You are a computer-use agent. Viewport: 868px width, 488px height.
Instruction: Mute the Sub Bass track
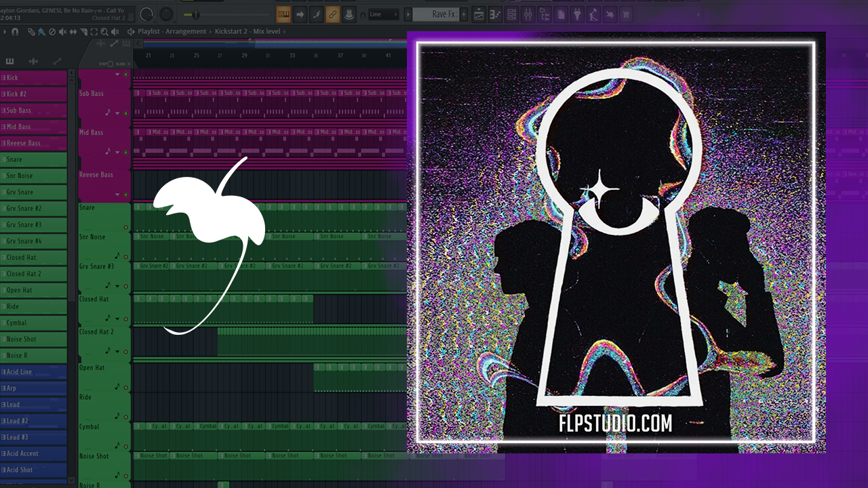[125, 113]
